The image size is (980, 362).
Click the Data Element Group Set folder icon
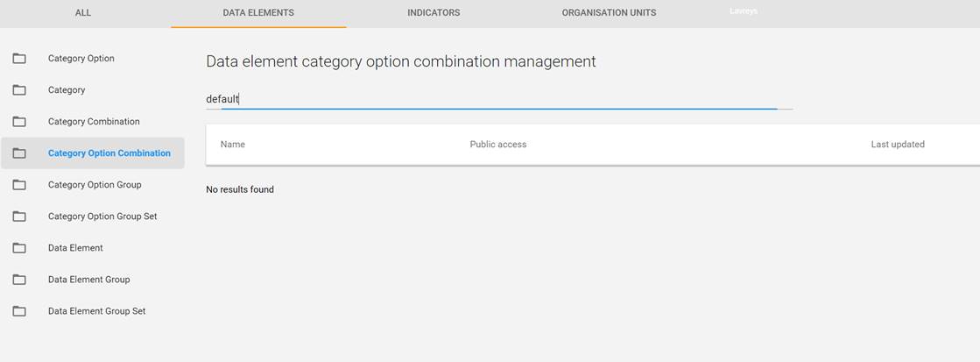19,311
